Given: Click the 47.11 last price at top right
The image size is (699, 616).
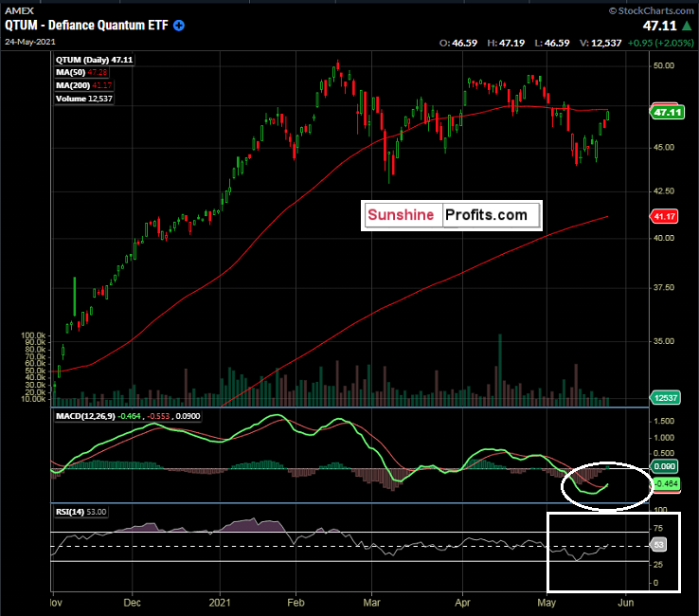Looking at the screenshot, I should [660, 26].
